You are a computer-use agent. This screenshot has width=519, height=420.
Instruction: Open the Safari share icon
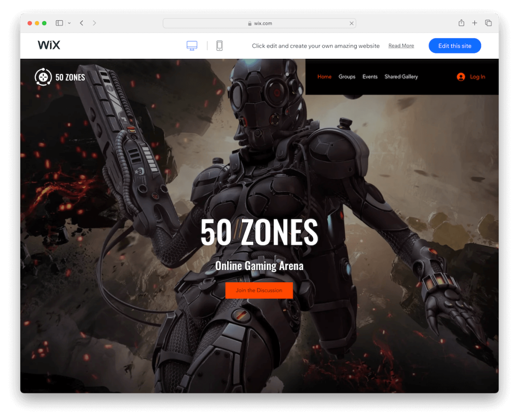(461, 23)
